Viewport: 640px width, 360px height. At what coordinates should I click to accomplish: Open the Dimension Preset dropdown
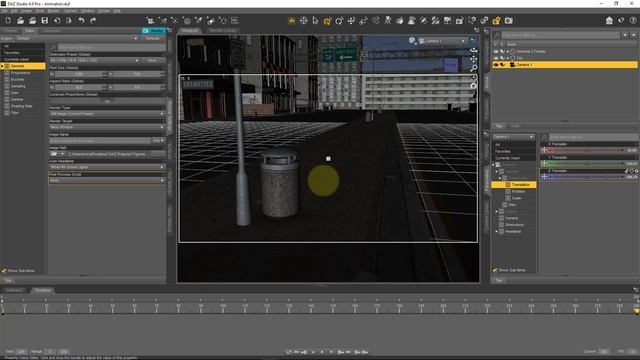click(x=94, y=60)
